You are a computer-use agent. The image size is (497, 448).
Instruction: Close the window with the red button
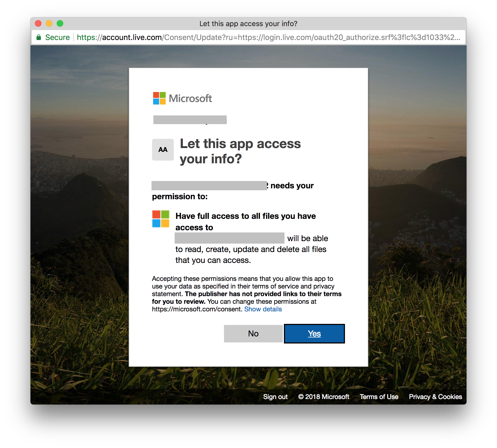pos(38,23)
